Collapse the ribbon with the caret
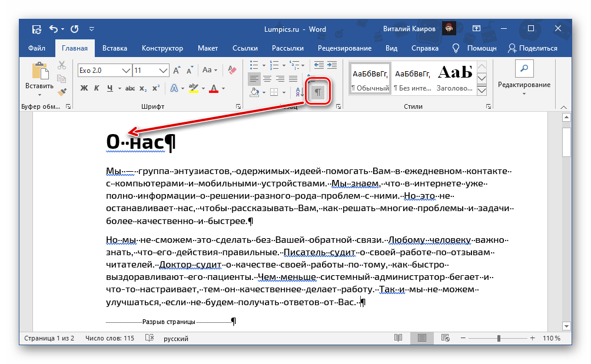591x364 pixels. [563, 107]
